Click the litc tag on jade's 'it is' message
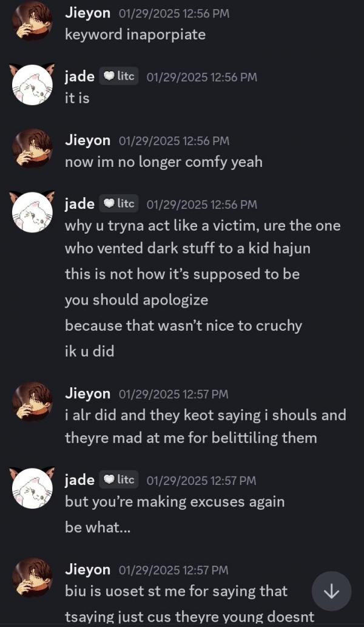The image size is (364, 627). tap(119, 76)
